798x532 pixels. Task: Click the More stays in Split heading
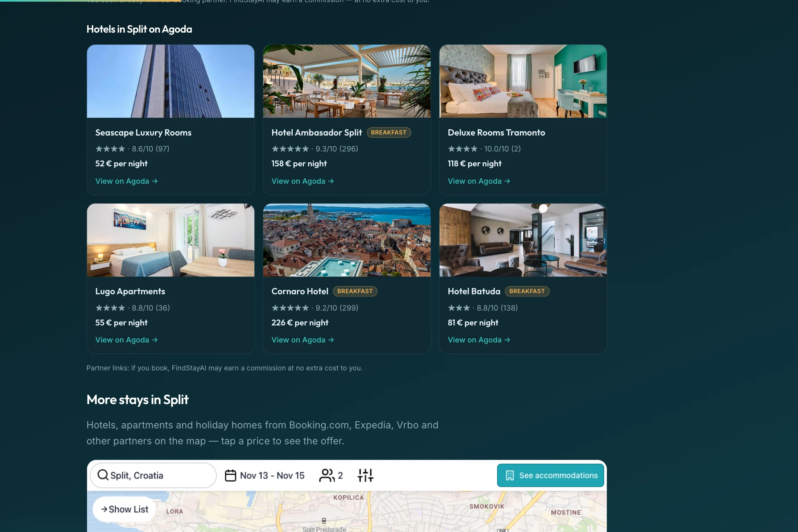pyautogui.click(x=137, y=399)
